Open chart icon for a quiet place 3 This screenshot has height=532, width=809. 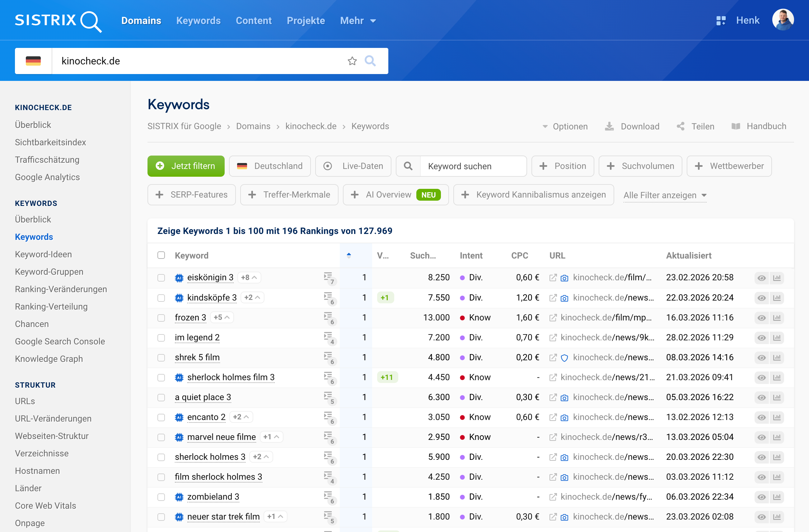(x=777, y=397)
